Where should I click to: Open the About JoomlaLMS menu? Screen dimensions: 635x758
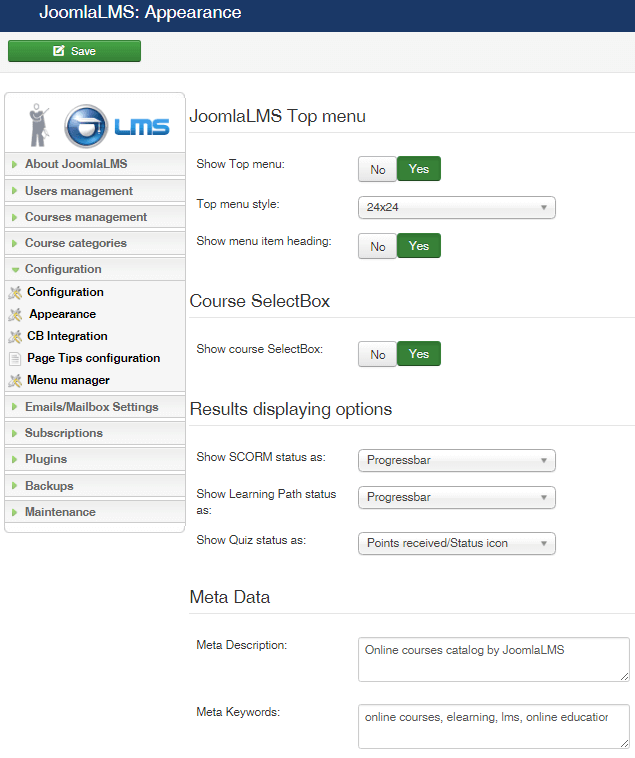click(x=95, y=164)
